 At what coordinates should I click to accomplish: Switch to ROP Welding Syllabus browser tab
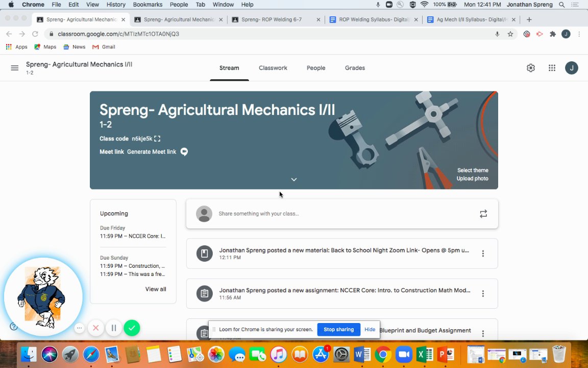(374, 19)
